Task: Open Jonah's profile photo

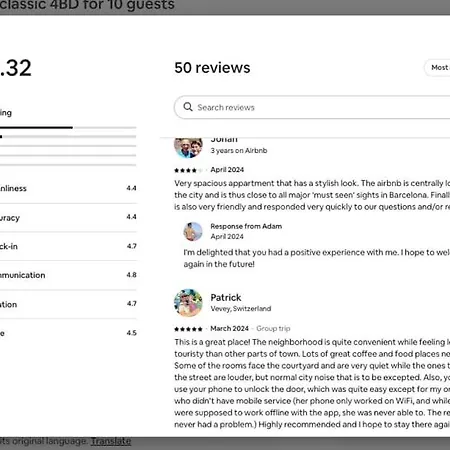Action: (x=188, y=148)
